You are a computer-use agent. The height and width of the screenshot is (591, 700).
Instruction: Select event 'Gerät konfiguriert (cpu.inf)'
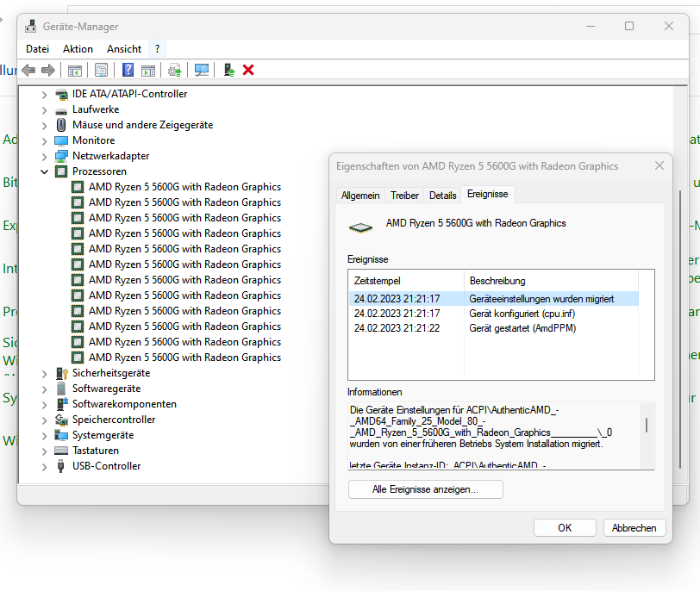pyautogui.click(x=494, y=314)
